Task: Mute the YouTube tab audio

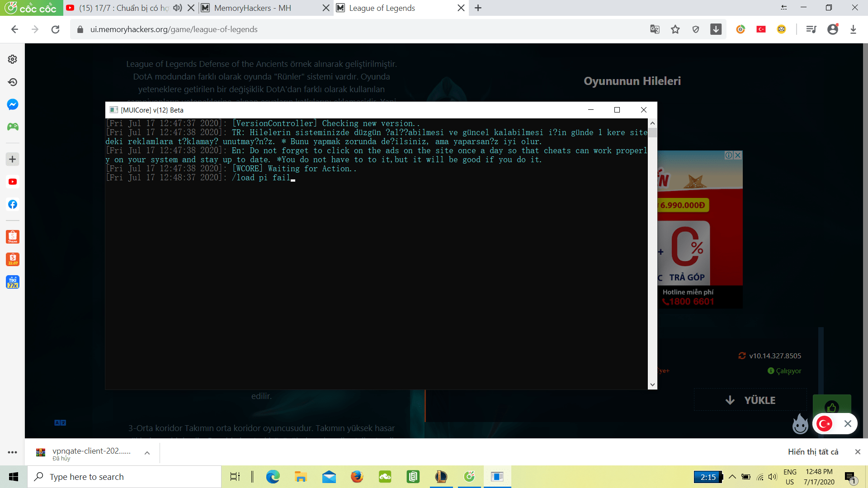Action: 178,8
